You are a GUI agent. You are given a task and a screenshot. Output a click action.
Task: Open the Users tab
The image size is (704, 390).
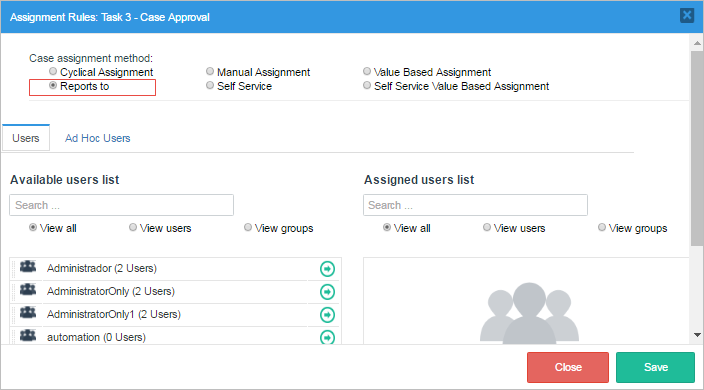(26, 138)
